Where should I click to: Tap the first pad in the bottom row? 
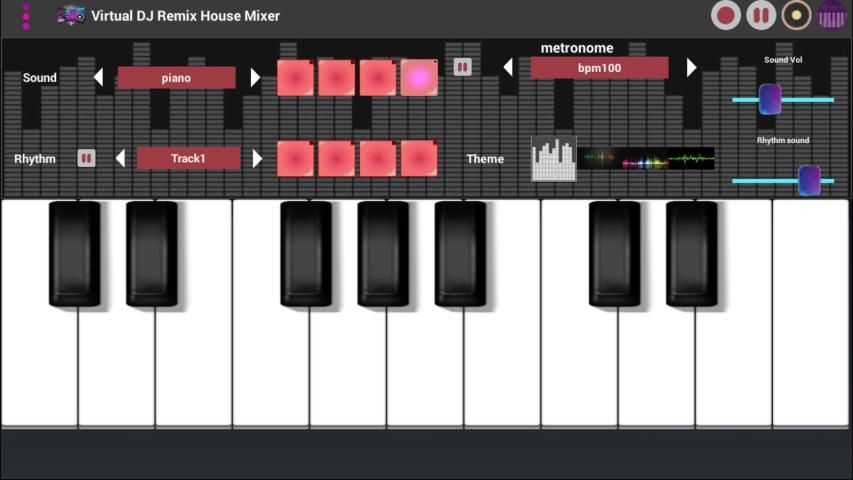point(295,158)
